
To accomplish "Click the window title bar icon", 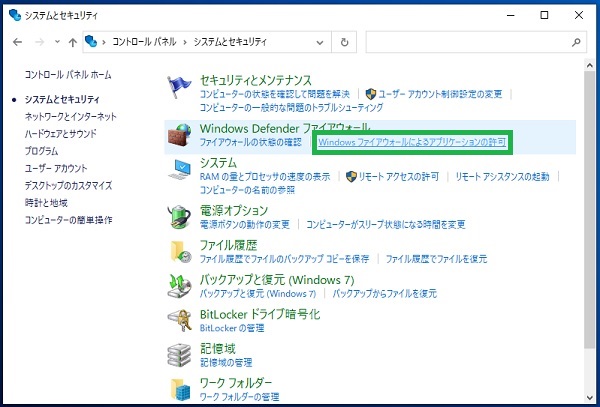I will 15,15.
